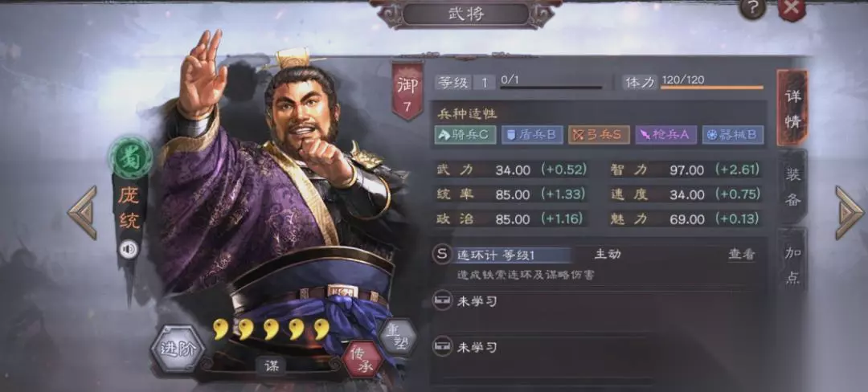Click the 体力 stamina bar

(712, 87)
